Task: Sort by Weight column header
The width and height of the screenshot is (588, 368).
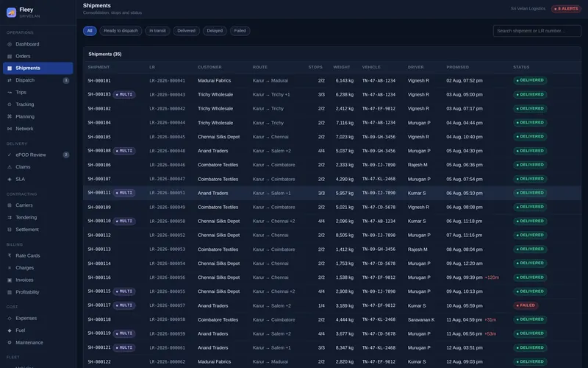Action: point(342,67)
